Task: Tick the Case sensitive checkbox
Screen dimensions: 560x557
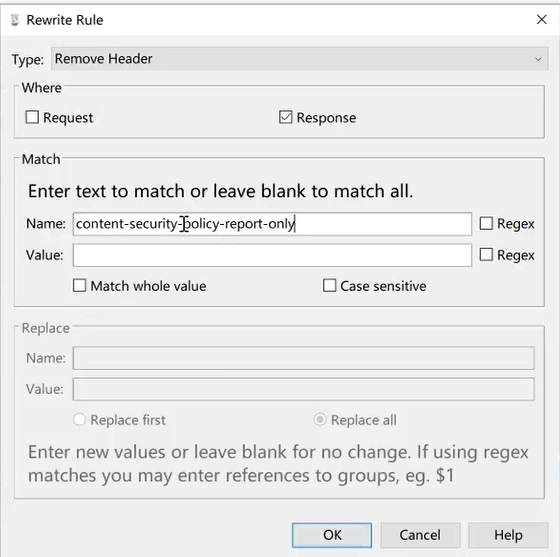Action: pos(329,286)
